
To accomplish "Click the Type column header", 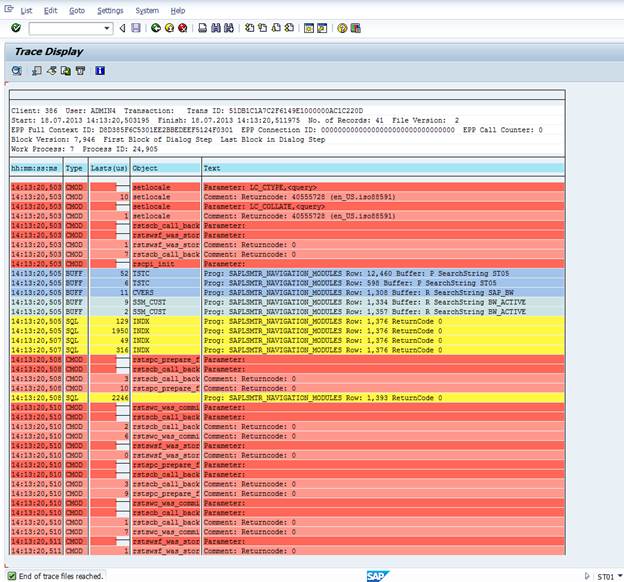I will [x=76, y=168].
